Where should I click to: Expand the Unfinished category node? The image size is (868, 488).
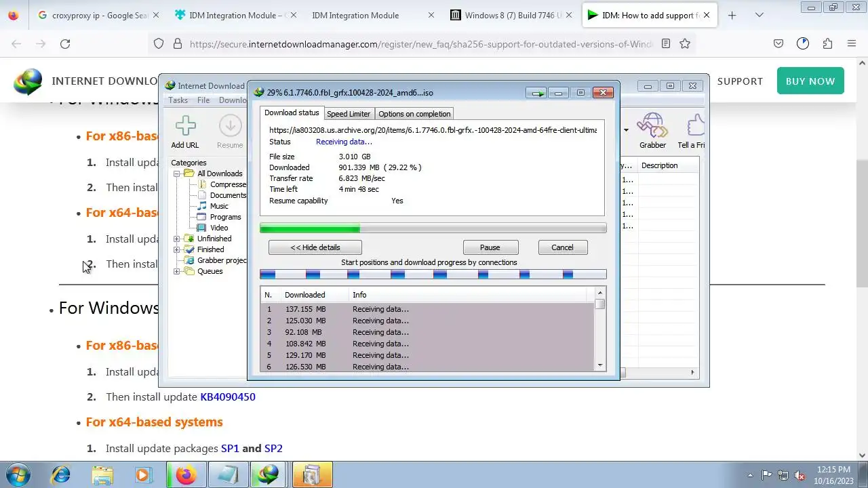[x=176, y=239]
